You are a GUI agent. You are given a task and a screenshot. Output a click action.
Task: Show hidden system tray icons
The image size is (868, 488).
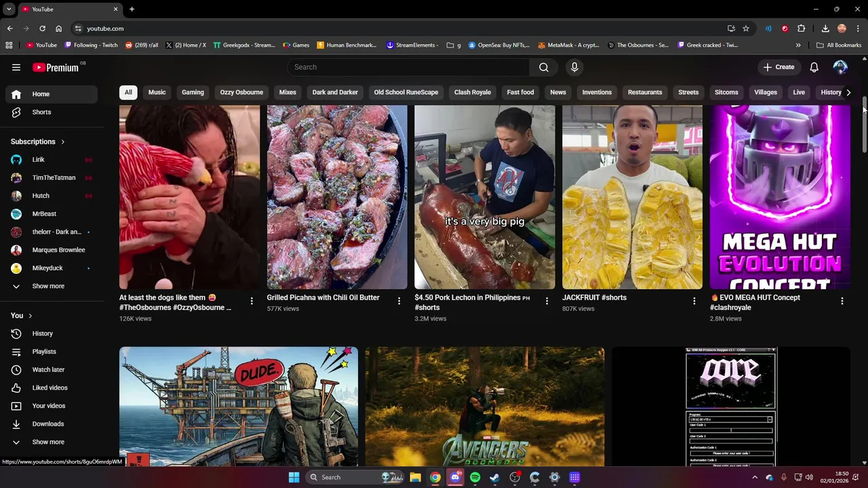pos(755,477)
